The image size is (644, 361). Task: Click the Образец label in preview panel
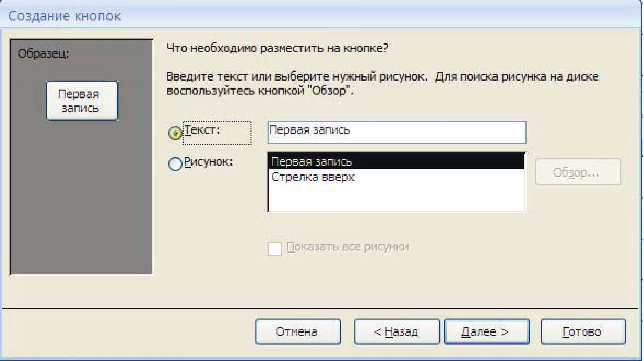coord(44,53)
